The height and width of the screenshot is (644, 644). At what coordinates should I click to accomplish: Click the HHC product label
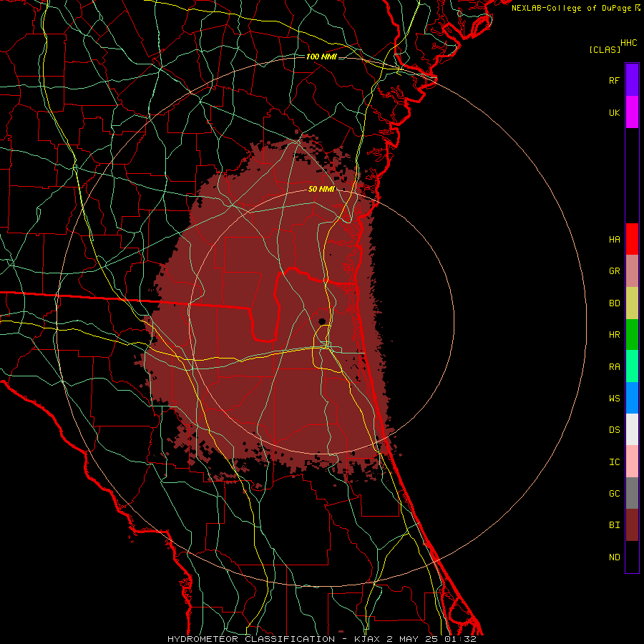click(x=629, y=43)
